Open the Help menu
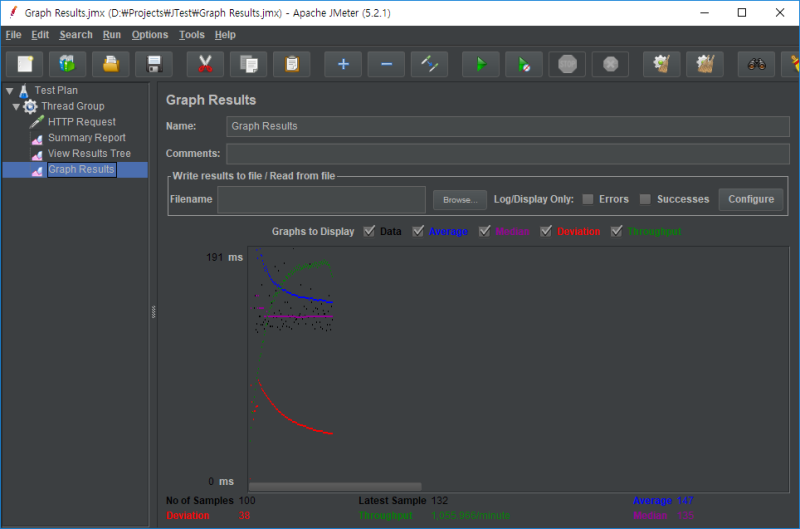The image size is (800, 529). [225, 35]
